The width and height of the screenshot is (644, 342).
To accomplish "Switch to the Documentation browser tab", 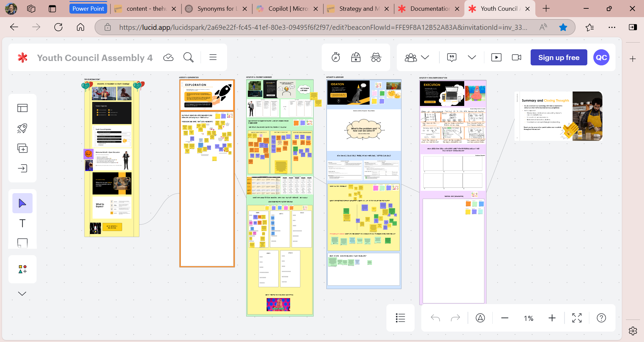I will tap(429, 9).
